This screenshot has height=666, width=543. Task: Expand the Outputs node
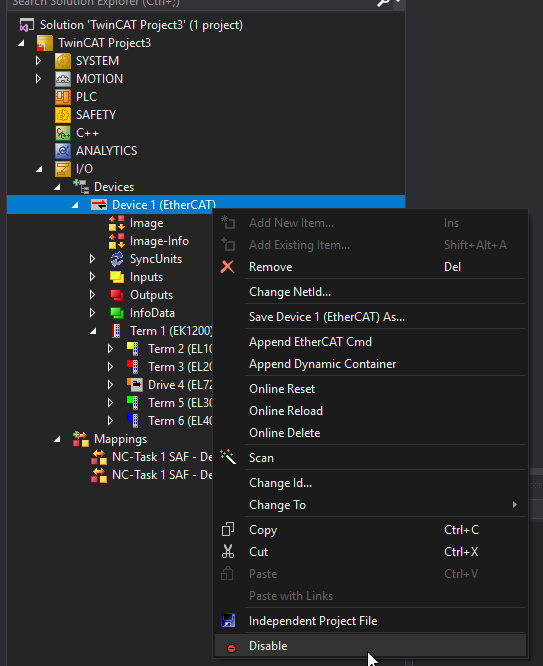coord(92,294)
